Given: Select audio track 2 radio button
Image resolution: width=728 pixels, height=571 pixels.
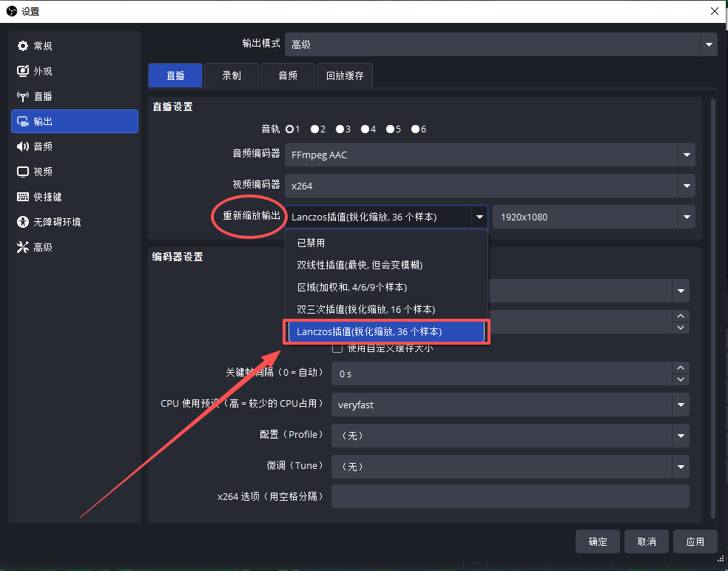Looking at the screenshot, I should [x=314, y=129].
